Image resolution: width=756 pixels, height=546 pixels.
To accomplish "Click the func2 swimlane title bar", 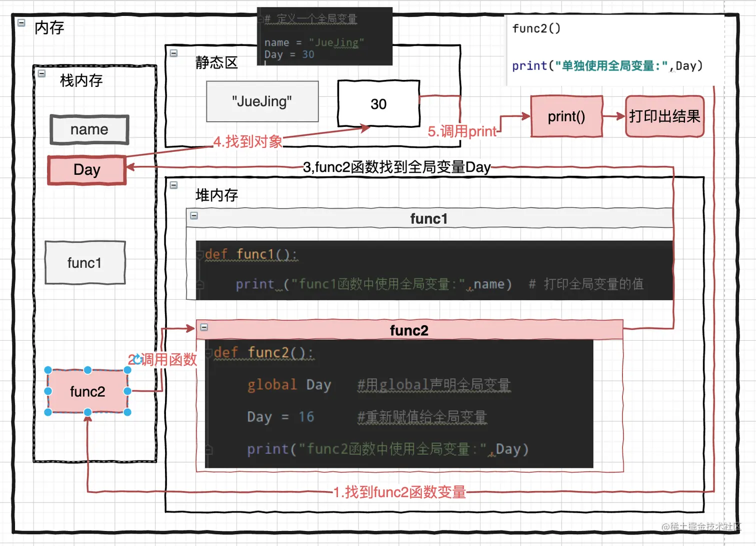I will (x=409, y=330).
